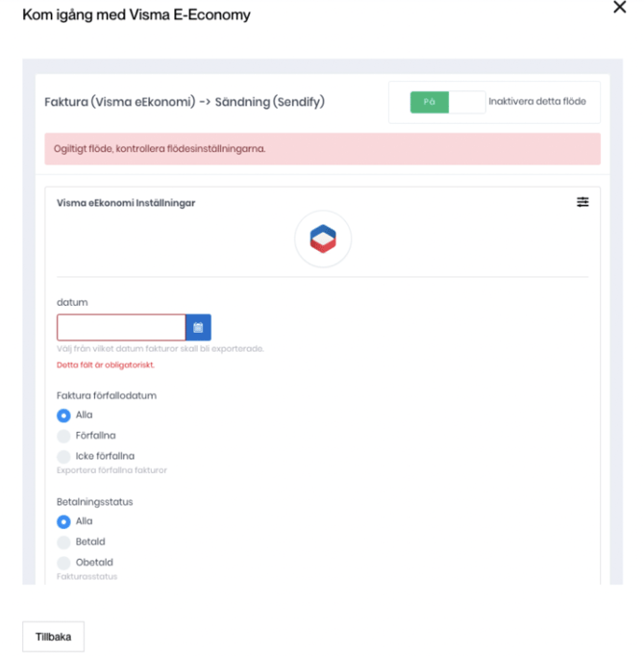Click the Faktura -> Sändning (Sendify) flow title
This screenshot has height=656, width=644.
[185, 102]
